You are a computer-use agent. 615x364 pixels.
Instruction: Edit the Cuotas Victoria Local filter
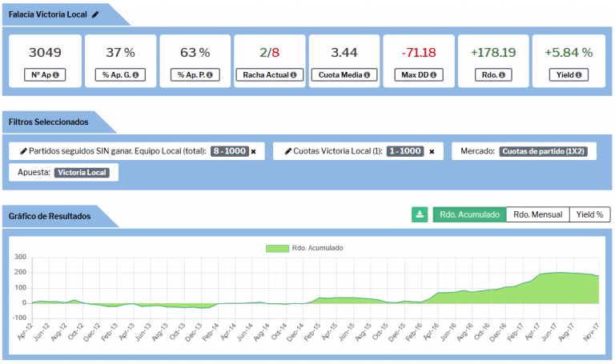[x=286, y=151]
